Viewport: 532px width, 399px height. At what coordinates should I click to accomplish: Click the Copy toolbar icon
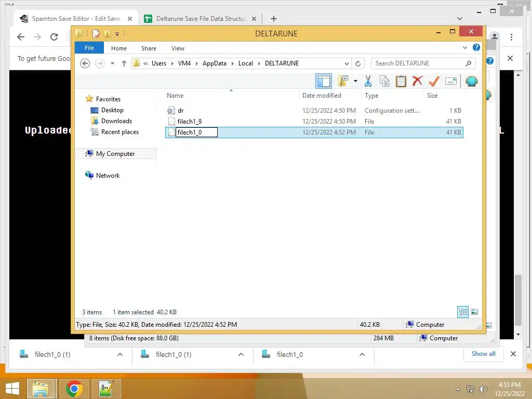click(384, 82)
